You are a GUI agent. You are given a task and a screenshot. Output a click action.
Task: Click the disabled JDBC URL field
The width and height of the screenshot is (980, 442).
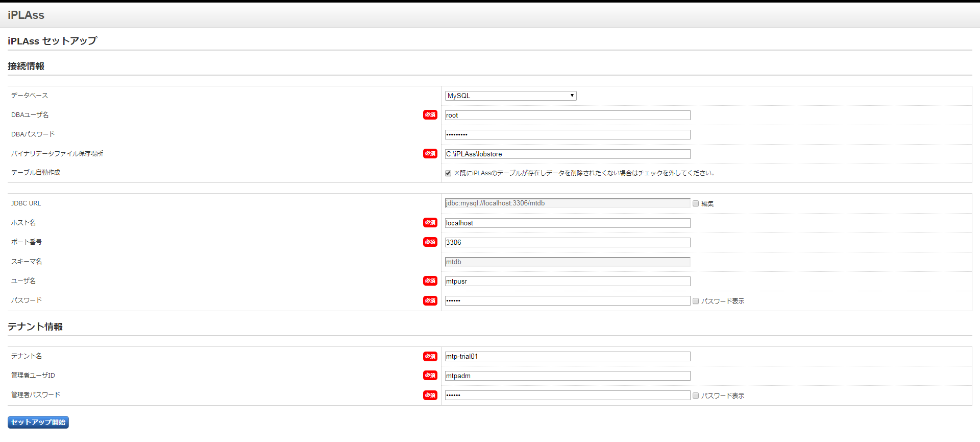[x=568, y=203]
